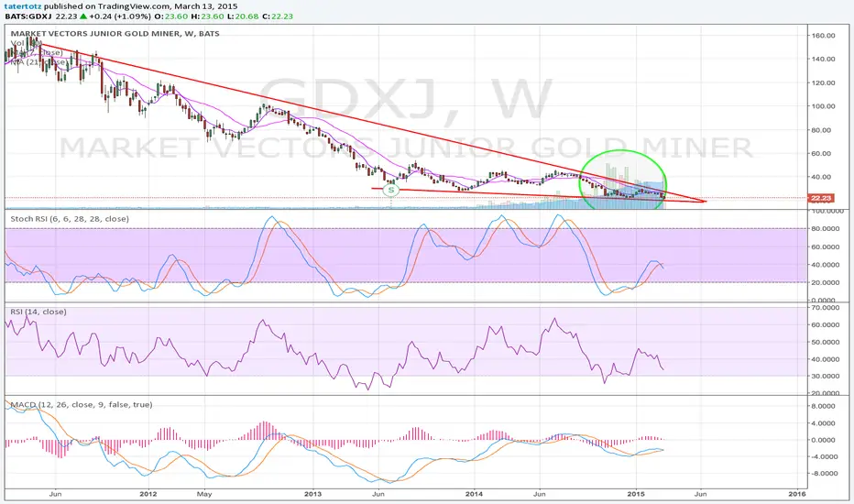Click the 20.0000 level on Stoch RSI axis
The height and width of the screenshot is (504, 854).
tap(825, 282)
